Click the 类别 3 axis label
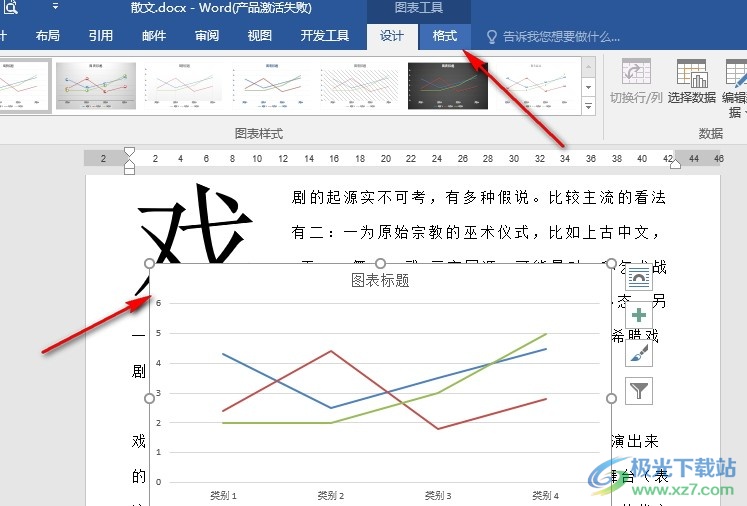 point(438,496)
